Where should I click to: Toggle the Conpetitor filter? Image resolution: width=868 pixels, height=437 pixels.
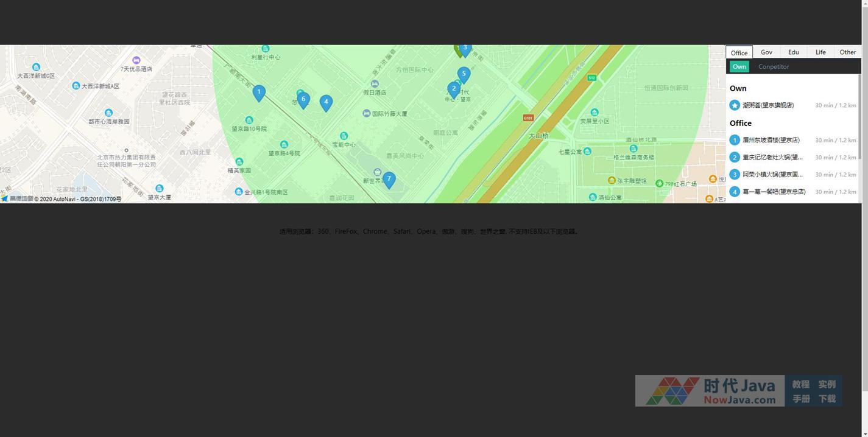coord(773,67)
